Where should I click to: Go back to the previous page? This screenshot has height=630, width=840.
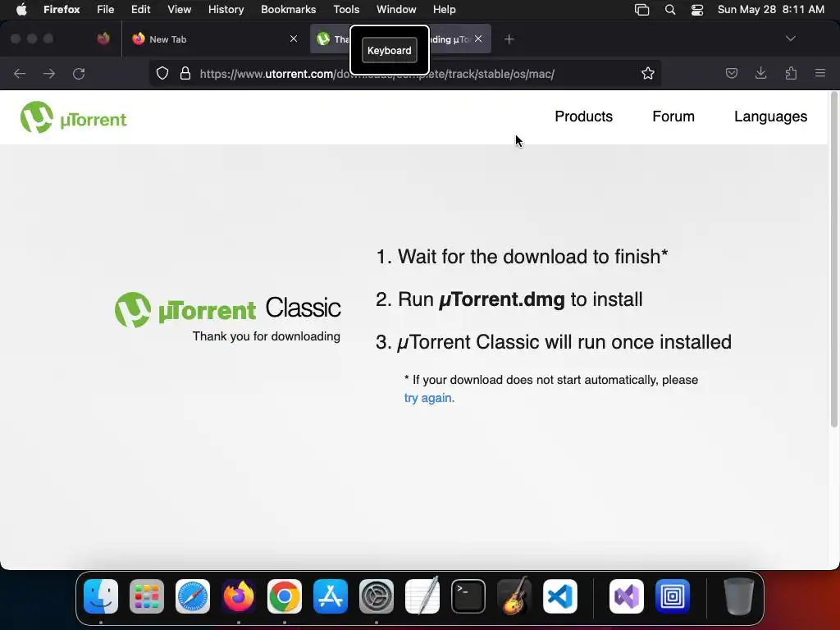(x=20, y=73)
